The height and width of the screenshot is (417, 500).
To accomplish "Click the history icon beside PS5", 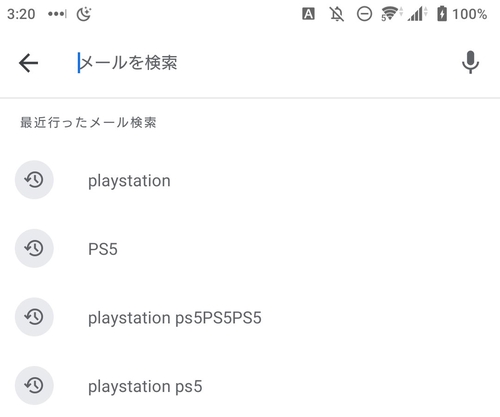I will click(34, 248).
